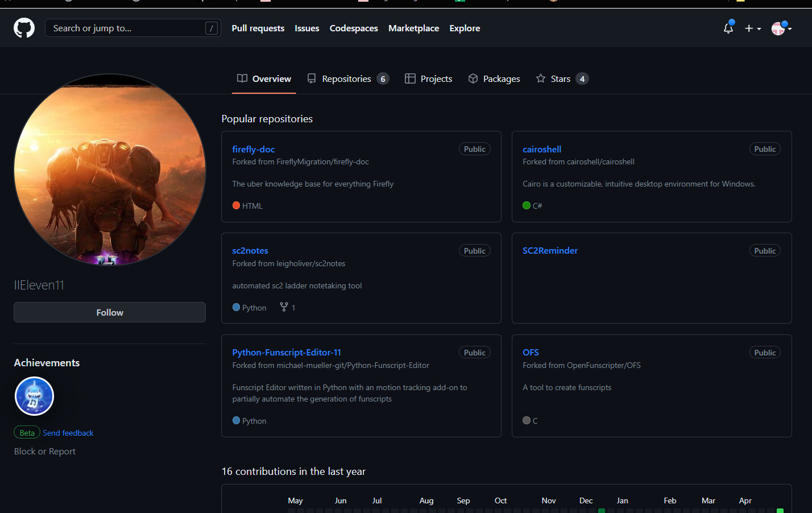
Task: Open the SC2Reminder repository
Action: coord(550,250)
